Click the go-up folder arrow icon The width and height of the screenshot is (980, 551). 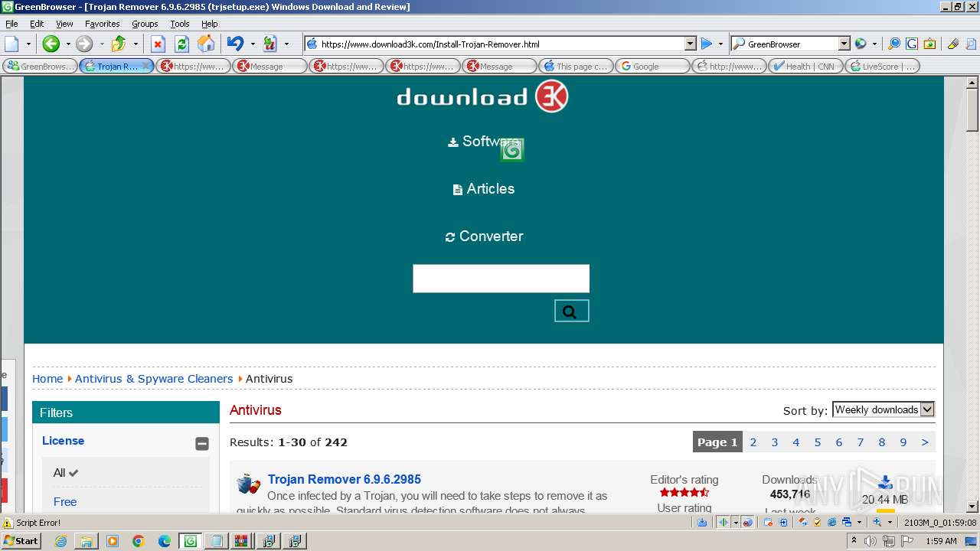point(119,44)
